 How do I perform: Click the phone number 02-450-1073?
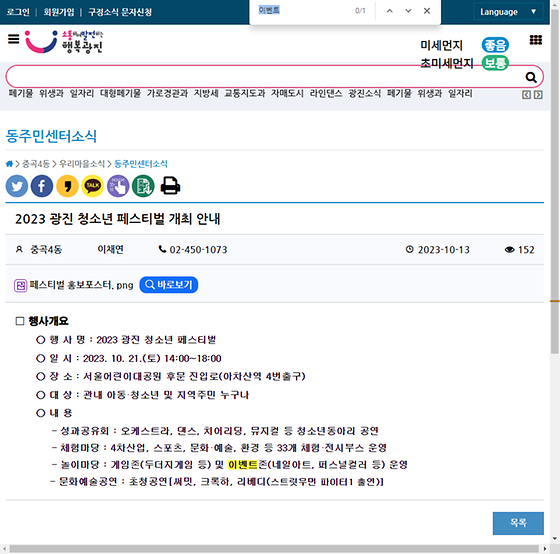click(198, 250)
